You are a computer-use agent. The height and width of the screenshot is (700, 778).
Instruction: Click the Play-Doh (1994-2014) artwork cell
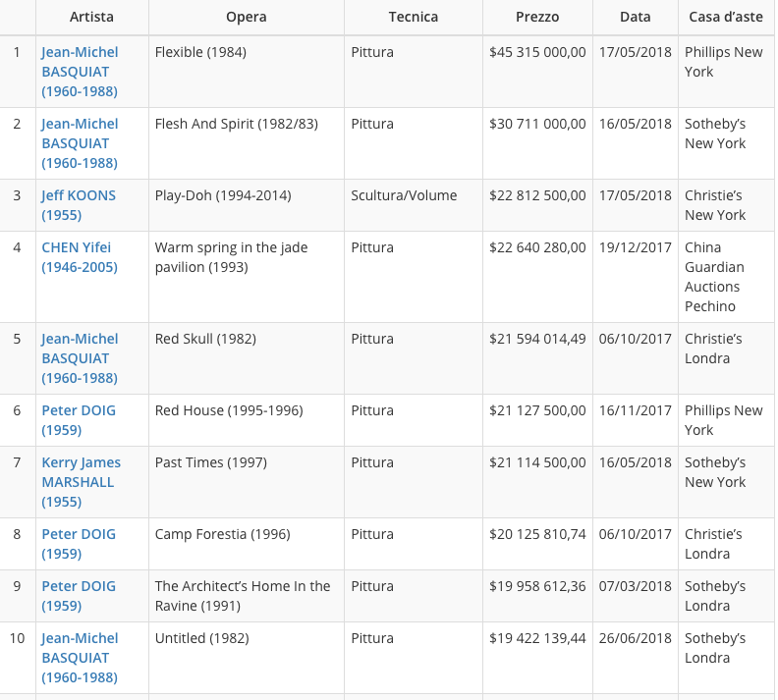tap(223, 195)
